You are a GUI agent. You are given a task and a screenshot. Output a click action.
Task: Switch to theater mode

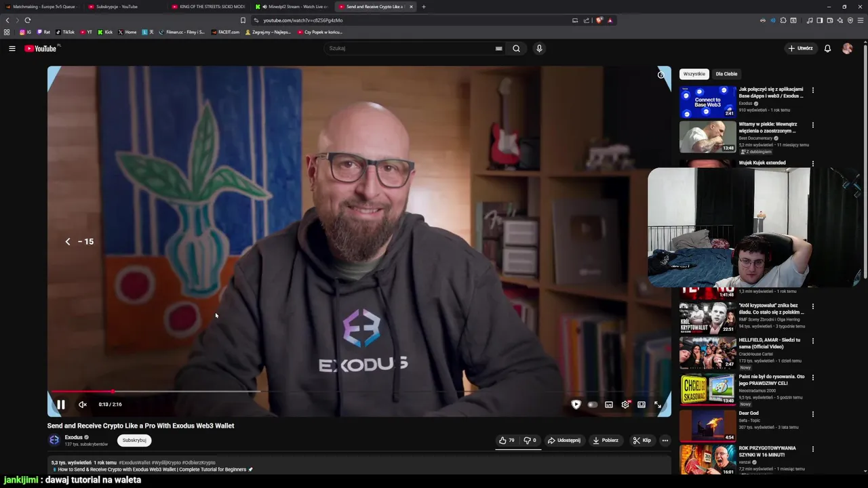[x=642, y=405]
